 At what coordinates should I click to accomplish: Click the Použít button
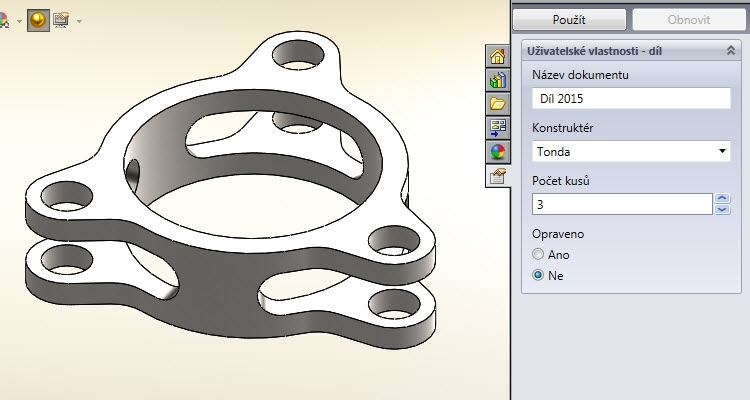tap(569, 20)
